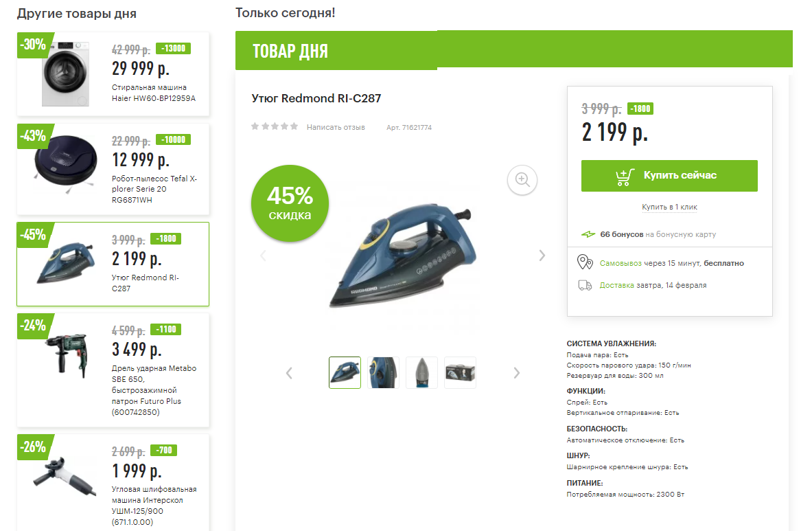812x531 pixels.
Task: Click the delivery truck icon
Action: point(585,285)
